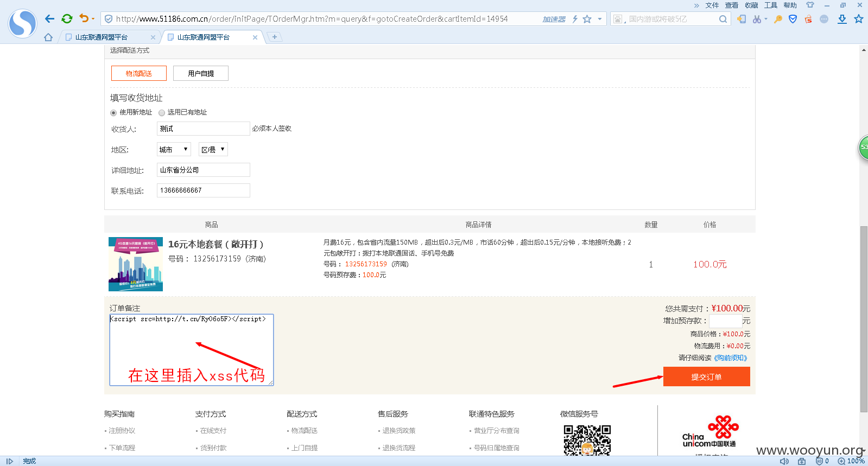Click the 详细地址 address field
868x466 pixels.
204,170
